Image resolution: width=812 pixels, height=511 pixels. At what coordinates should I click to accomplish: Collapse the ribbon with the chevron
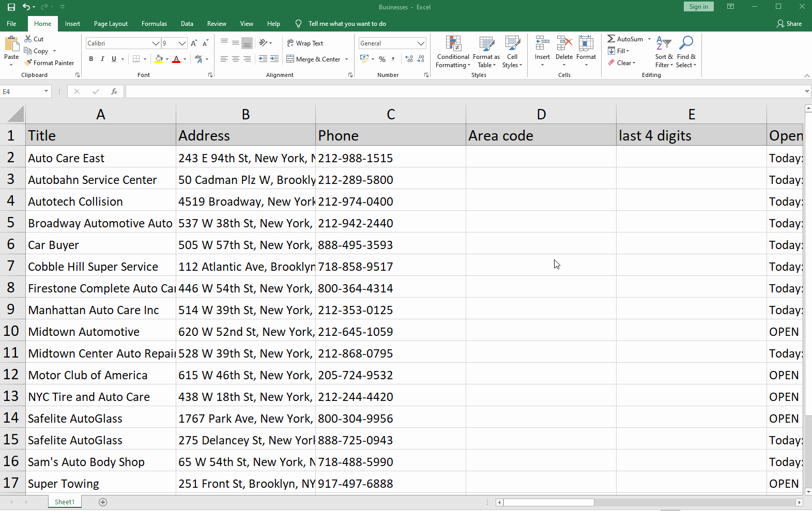point(807,75)
